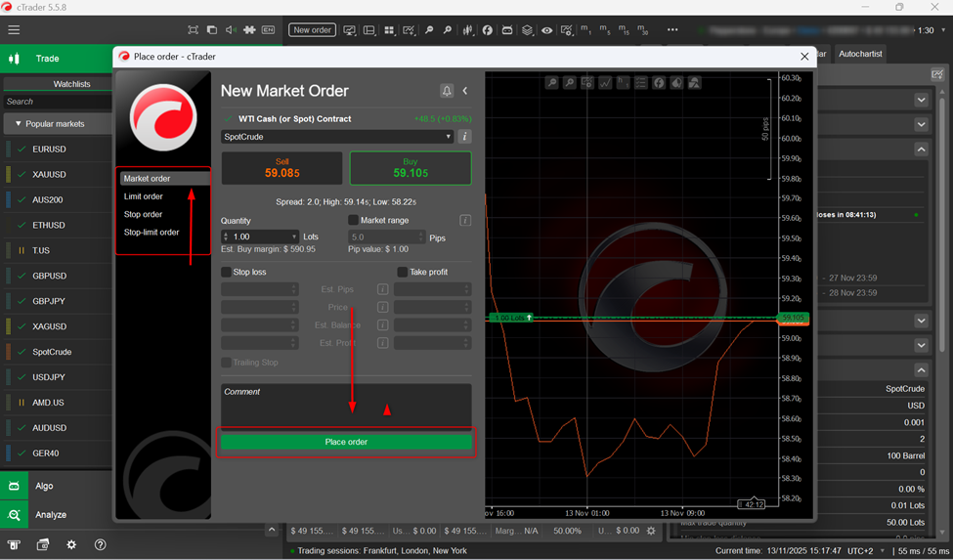Switch to the Autochartist tab
Screen dimensions: 953x560
[860, 54]
